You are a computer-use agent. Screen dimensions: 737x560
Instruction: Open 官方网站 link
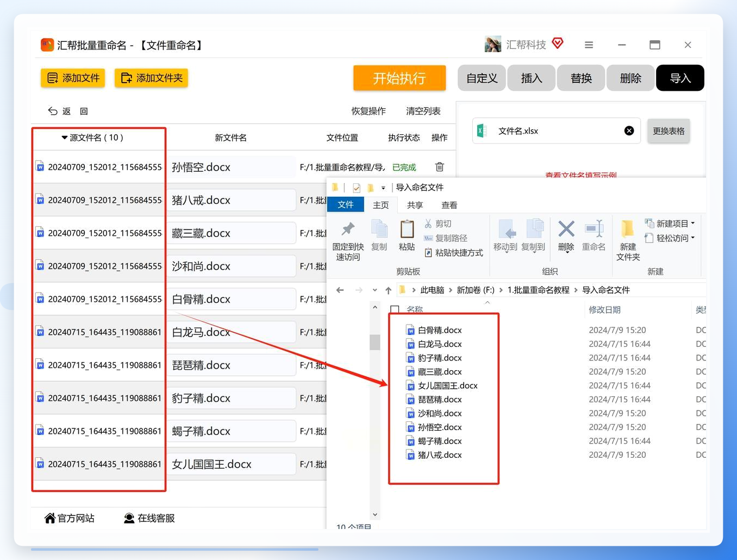coord(69,518)
